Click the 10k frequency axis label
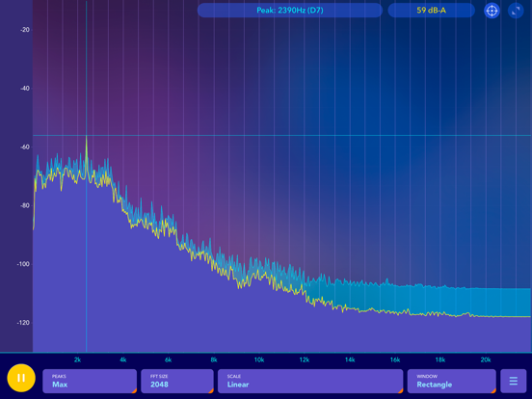This screenshot has width=532, height=399. [x=259, y=360]
